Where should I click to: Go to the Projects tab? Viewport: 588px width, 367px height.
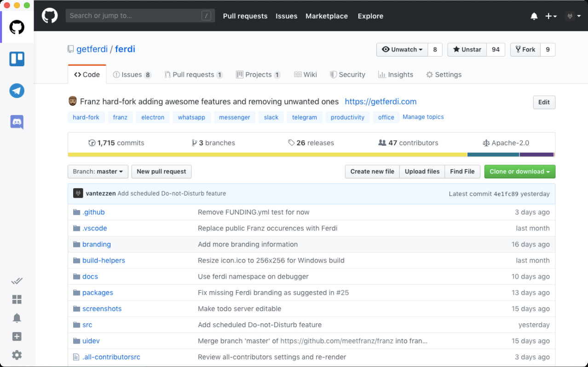[x=258, y=75]
